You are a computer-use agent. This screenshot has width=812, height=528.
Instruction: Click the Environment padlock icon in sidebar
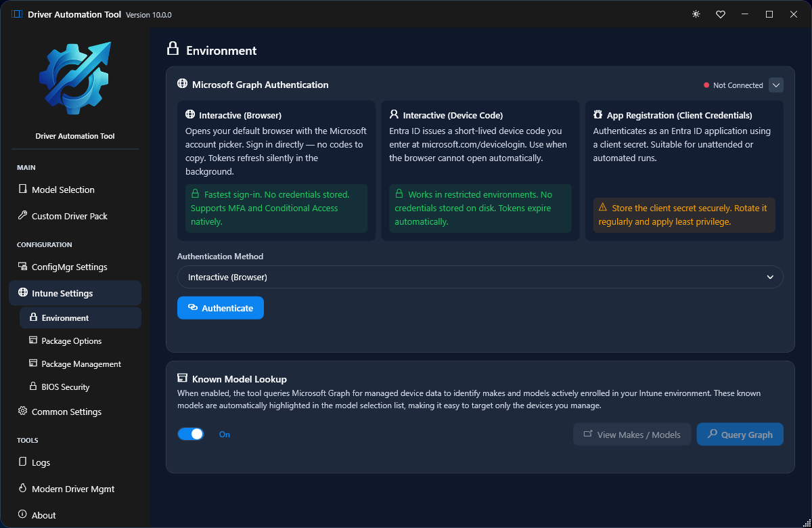pos(33,317)
